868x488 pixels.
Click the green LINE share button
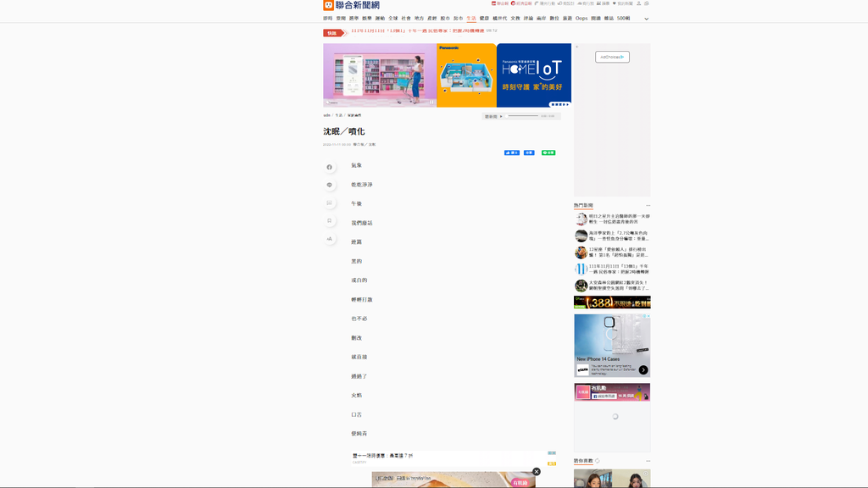click(x=548, y=152)
